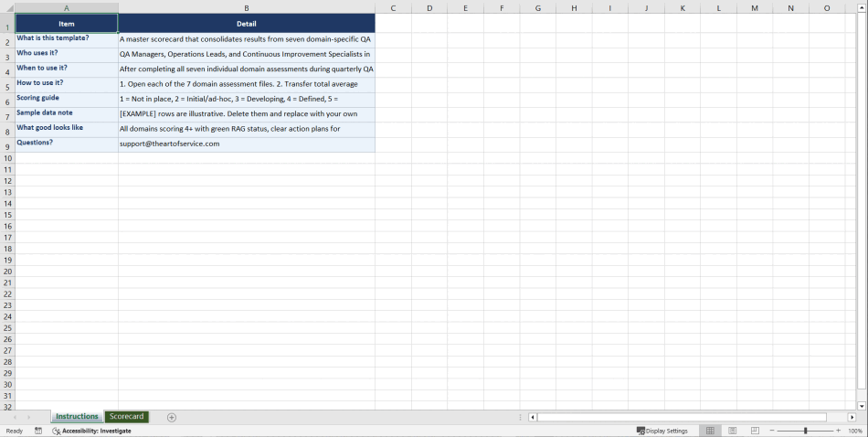Viewport: 868px width, 437px height.
Task: Select the 'Scoring guide' cell
Action: pyautogui.click(x=67, y=98)
